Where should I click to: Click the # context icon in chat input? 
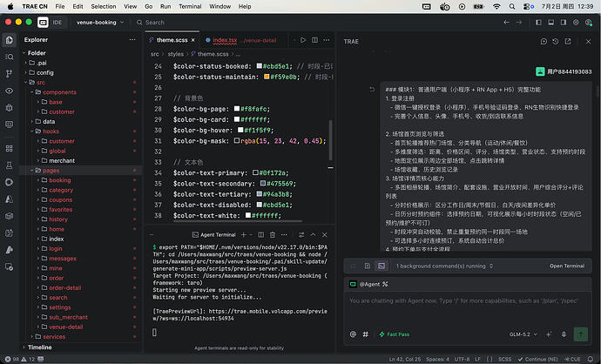tap(366, 334)
